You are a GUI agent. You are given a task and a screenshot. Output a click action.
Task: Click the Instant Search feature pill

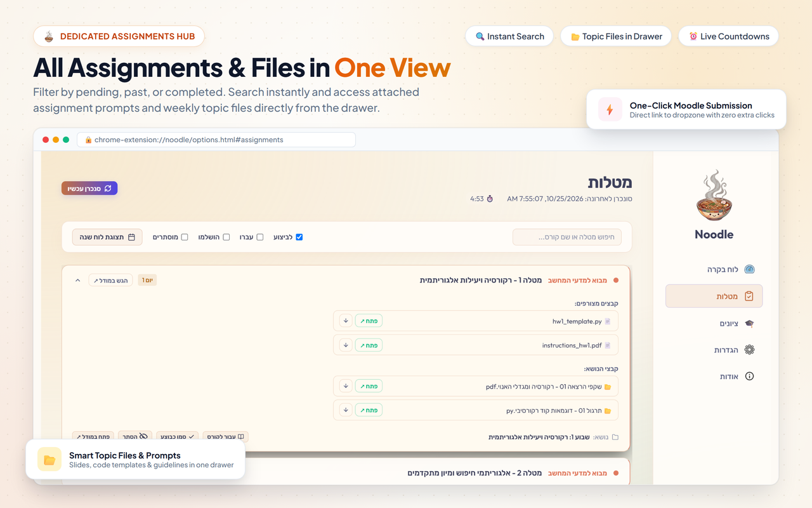(509, 36)
